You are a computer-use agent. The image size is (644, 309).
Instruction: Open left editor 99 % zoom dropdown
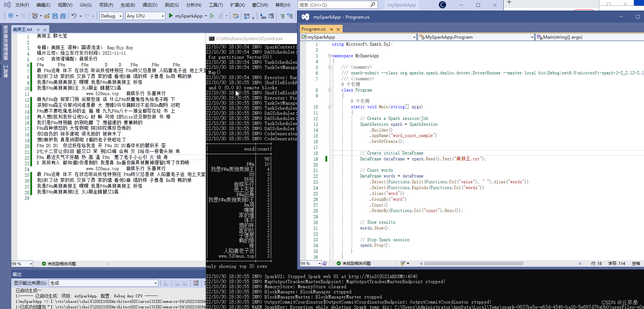pyautogui.click(x=22, y=263)
